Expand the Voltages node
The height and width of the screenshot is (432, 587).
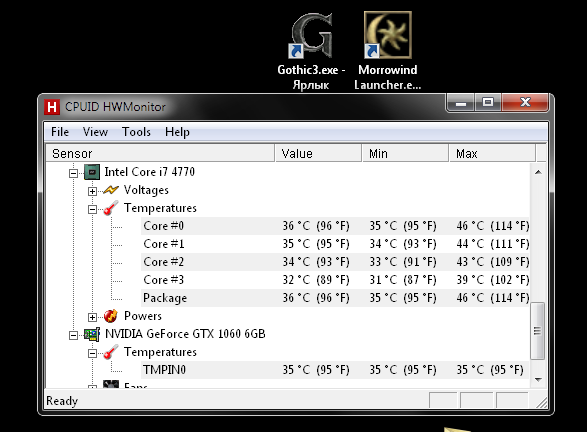click(92, 191)
